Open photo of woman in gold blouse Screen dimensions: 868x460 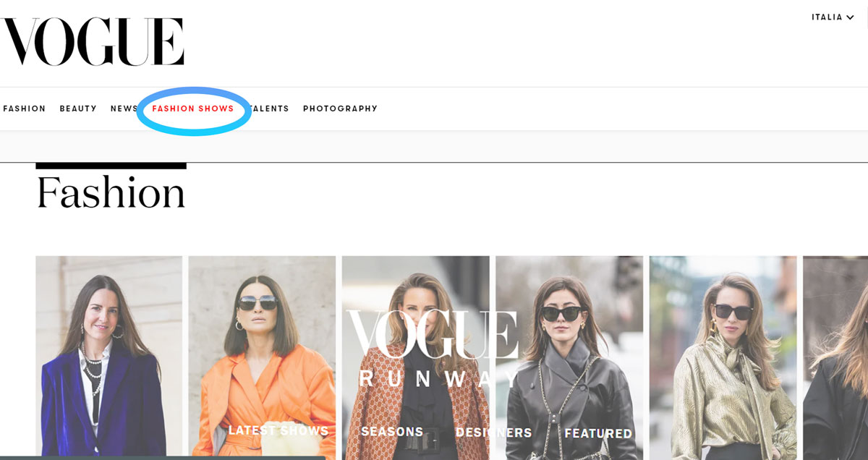[723, 358]
